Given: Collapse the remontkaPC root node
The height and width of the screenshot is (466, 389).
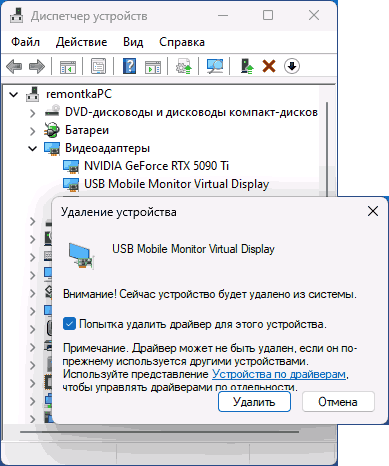Looking at the screenshot, I should (x=14, y=95).
